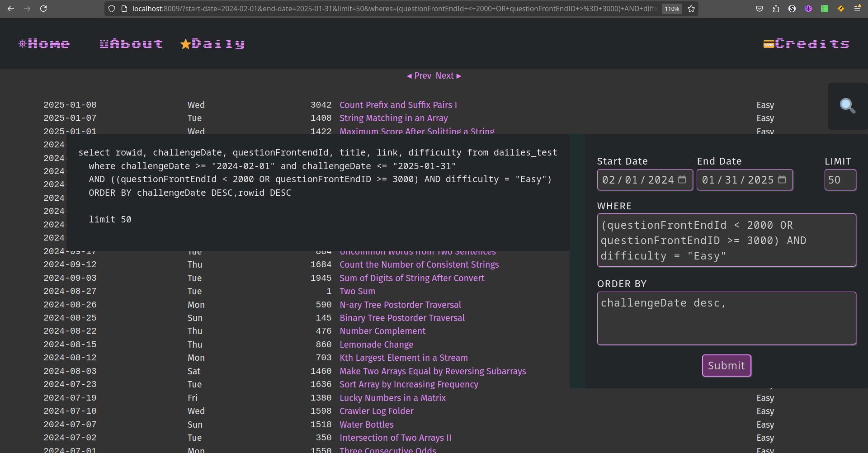868x453 pixels.
Task: Go to the Daily page
Action: (x=212, y=44)
